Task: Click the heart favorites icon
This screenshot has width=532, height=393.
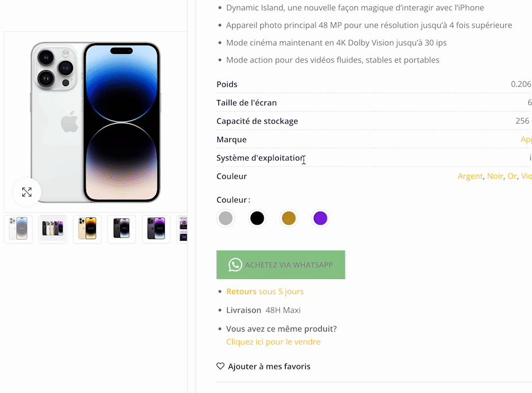Action: (220, 366)
